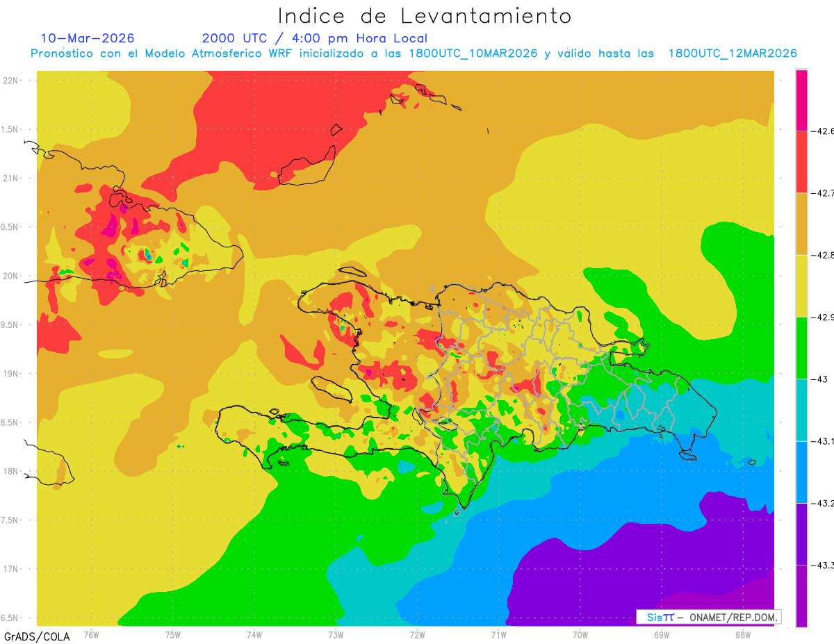Click the 'SisTT - ONAMET/REP.DOM.' label box
The height and width of the screenshot is (644, 834).
coord(708,617)
